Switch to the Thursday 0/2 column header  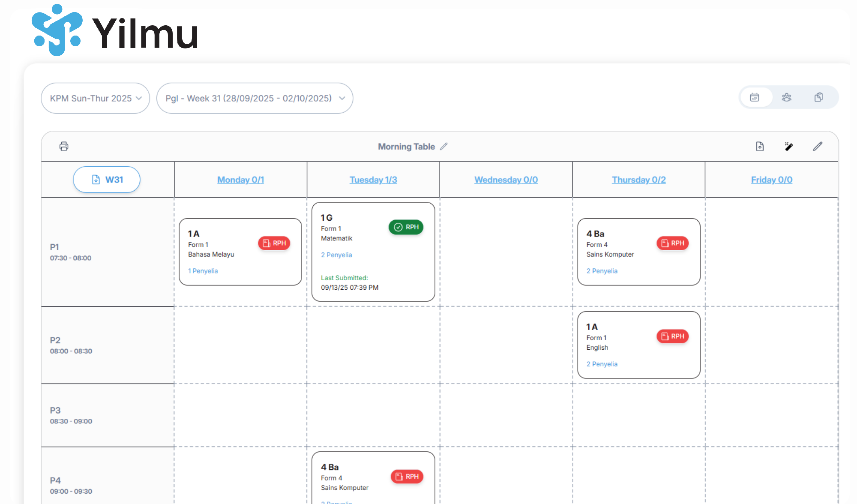(638, 180)
